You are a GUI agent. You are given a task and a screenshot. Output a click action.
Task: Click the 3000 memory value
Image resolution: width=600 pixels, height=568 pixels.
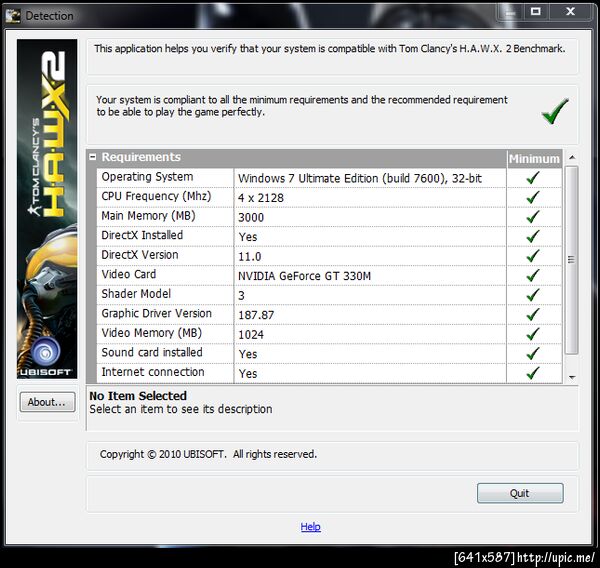[251, 217]
